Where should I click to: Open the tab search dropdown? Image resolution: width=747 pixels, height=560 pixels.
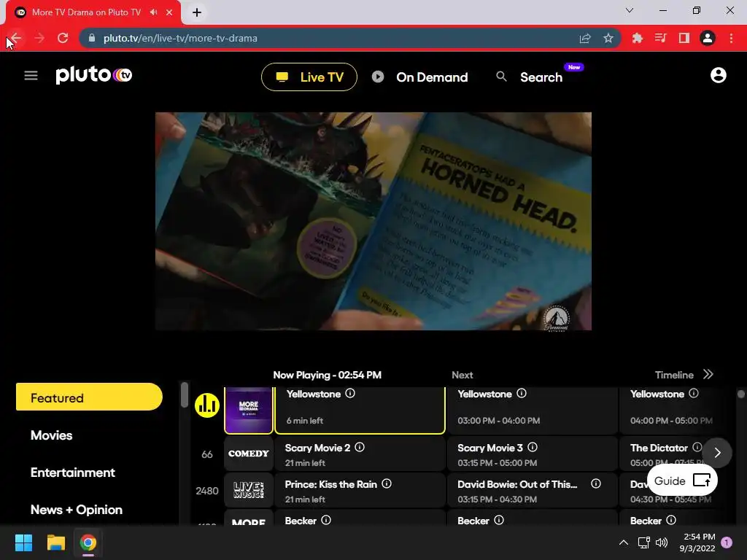(x=630, y=10)
